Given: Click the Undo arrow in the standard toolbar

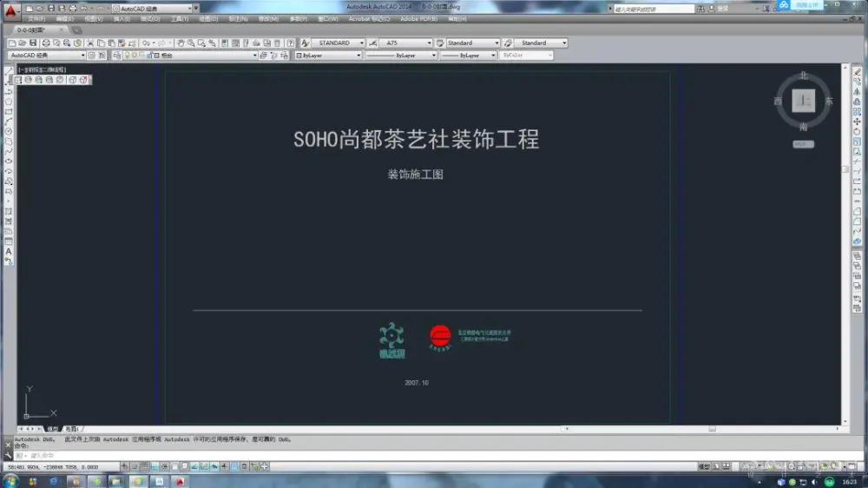Looking at the screenshot, I should 145,43.
